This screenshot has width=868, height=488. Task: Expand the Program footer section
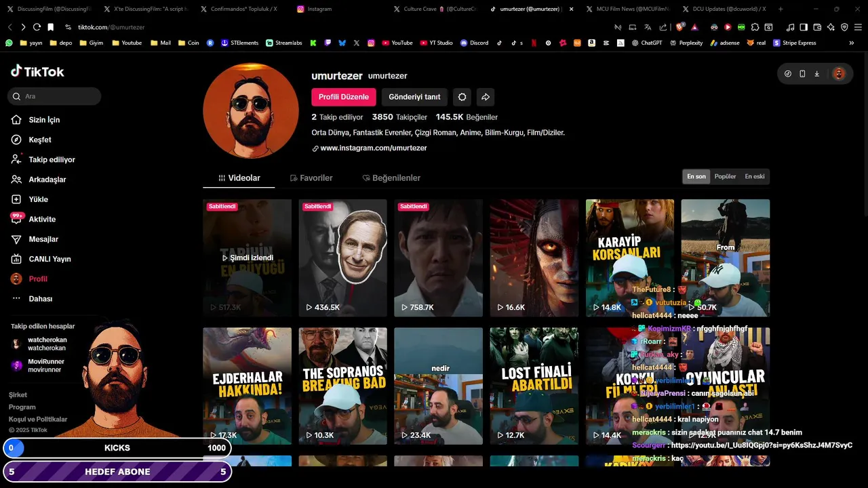[22, 407]
